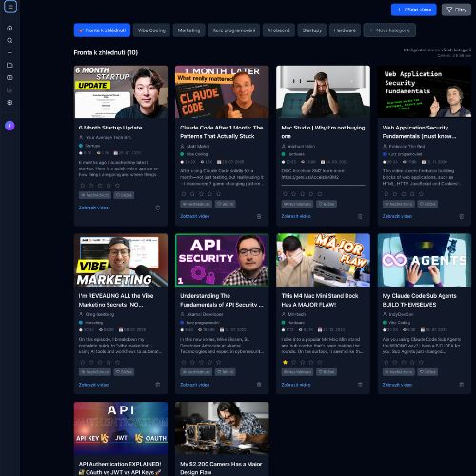Delete the API Security fundamentals video
This screenshot has height=476, width=476.
259,385
